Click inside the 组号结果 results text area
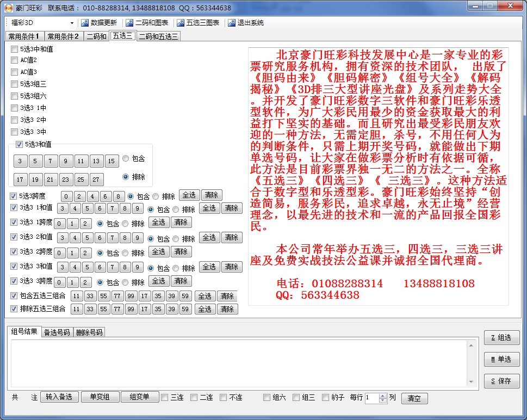The width and height of the screenshot is (527, 420). 239,363
